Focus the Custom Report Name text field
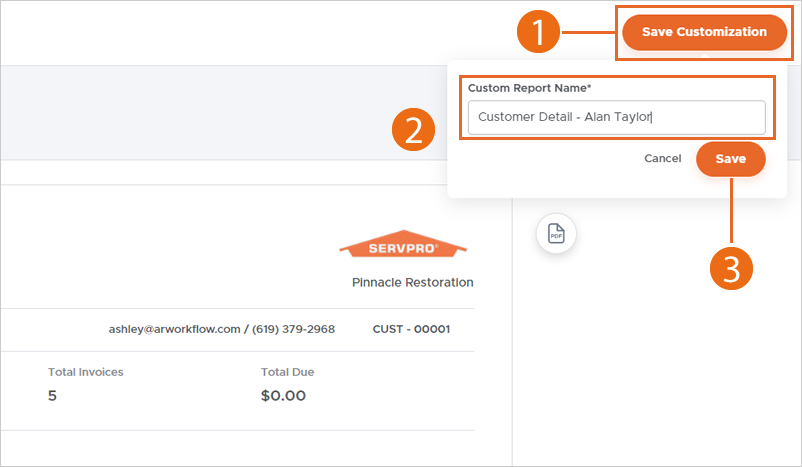The image size is (802, 467). 616,117
